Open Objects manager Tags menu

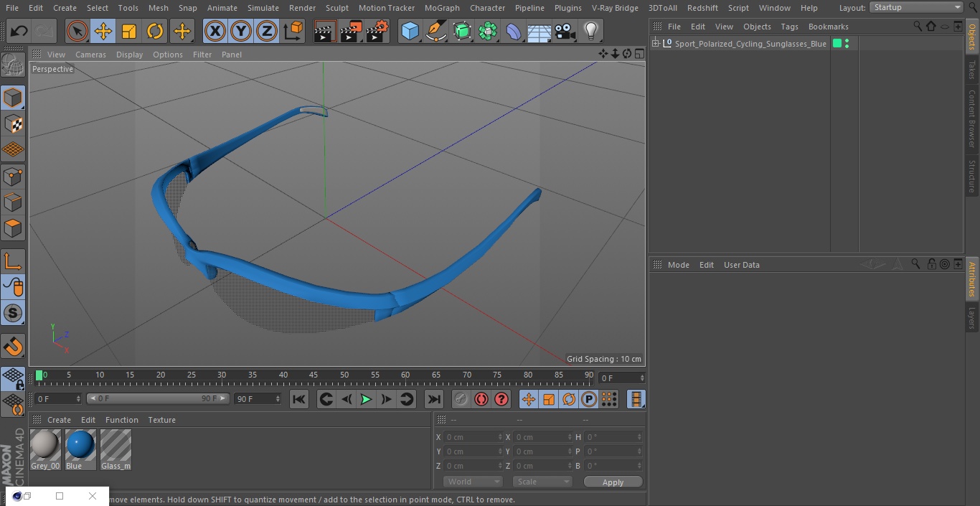(x=789, y=27)
